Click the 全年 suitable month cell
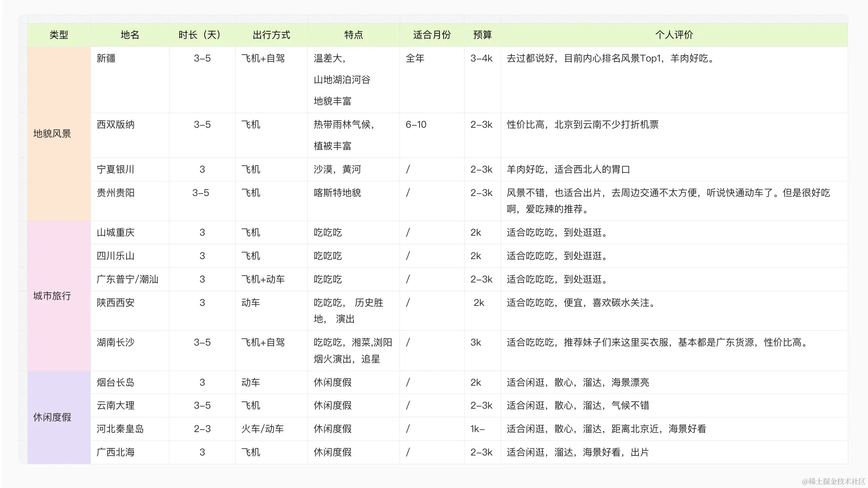 point(415,58)
